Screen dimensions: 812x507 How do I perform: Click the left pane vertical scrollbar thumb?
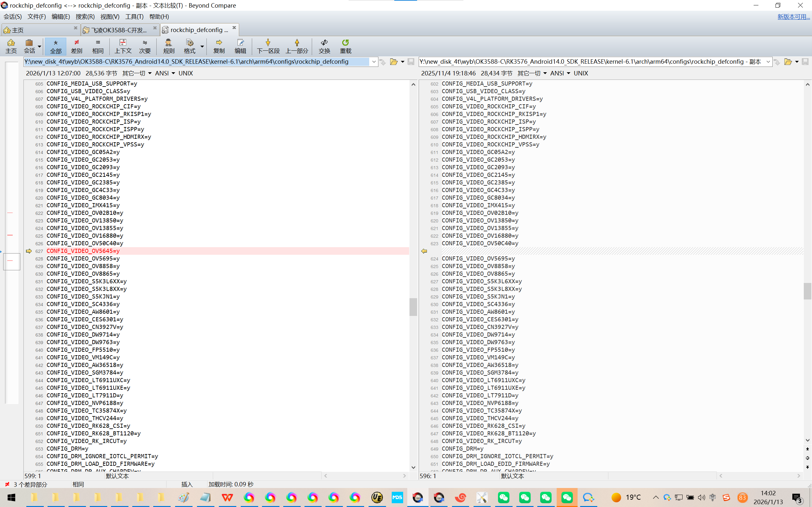[413, 306]
